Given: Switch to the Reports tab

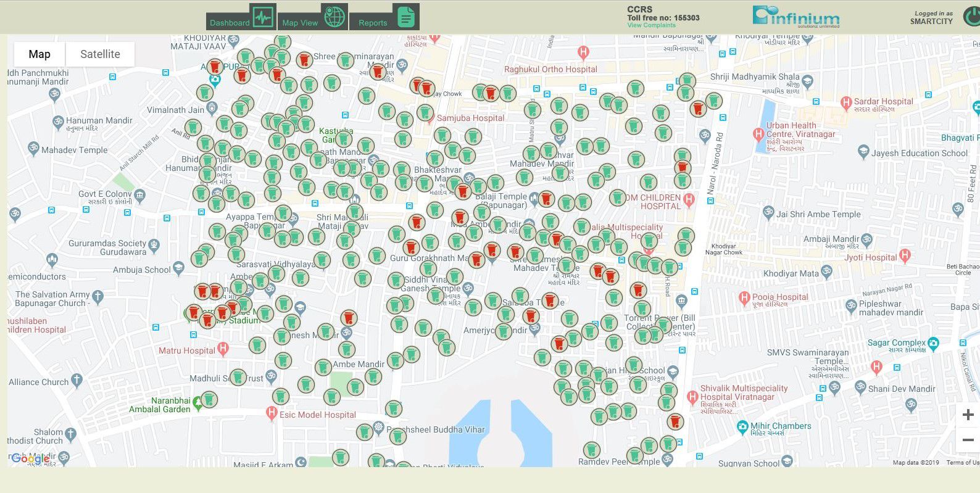Looking at the screenshot, I should point(384,17).
